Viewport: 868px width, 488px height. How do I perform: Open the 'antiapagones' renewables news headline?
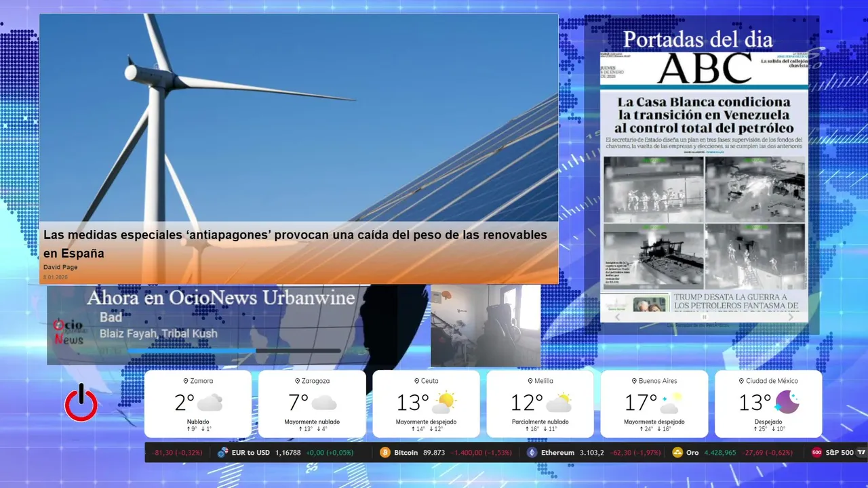click(x=295, y=244)
